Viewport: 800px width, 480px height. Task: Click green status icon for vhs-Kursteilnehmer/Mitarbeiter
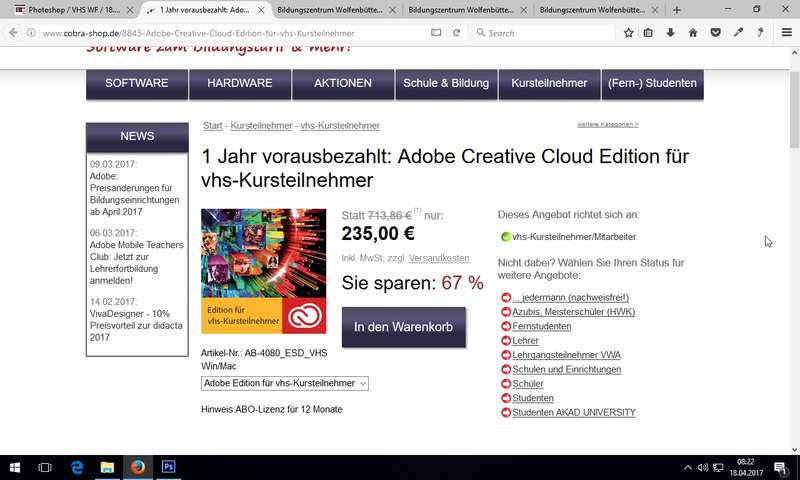click(x=506, y=237)
